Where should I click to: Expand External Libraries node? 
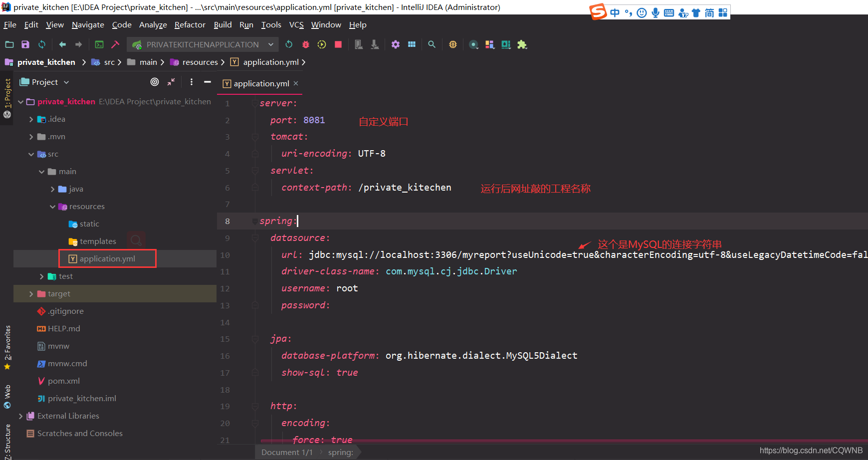pyautogui.click(x=21, y=416)
